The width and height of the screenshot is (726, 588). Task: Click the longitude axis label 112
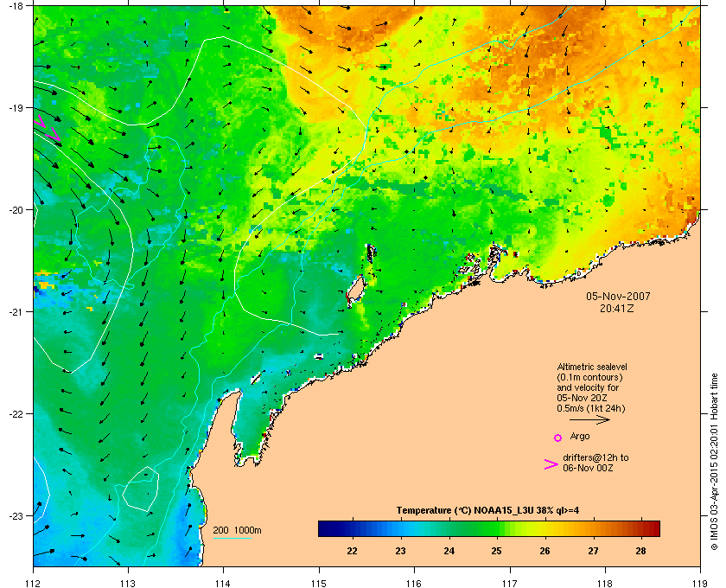click(x=34, y=584)
